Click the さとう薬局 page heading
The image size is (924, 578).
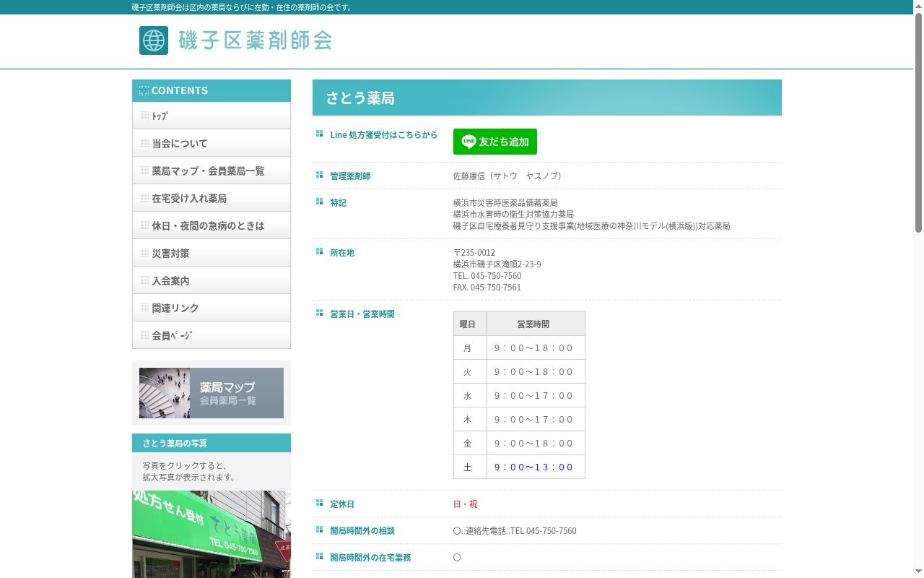pos(360,98)
